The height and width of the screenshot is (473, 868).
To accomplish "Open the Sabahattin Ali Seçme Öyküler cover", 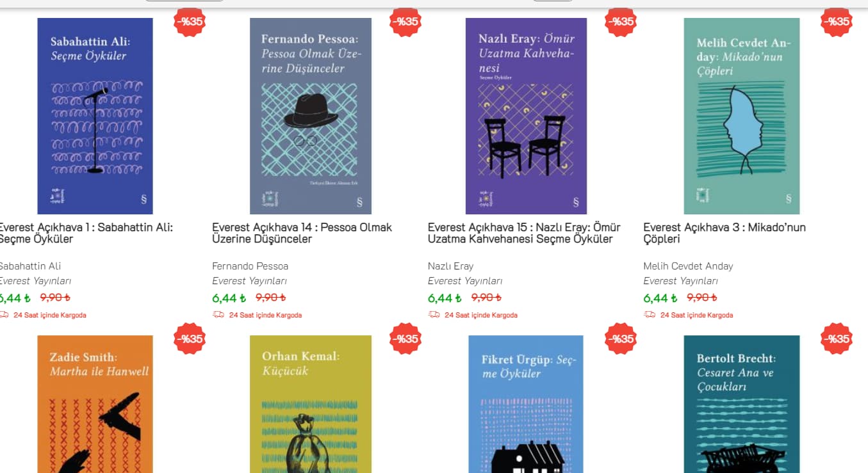I will 95,116.
